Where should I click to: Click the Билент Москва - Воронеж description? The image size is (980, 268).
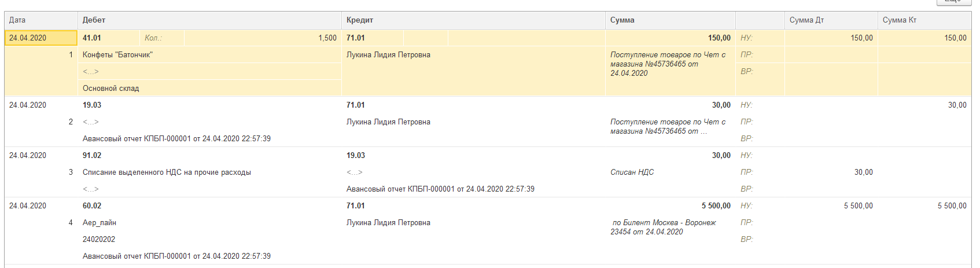[664, 227]
